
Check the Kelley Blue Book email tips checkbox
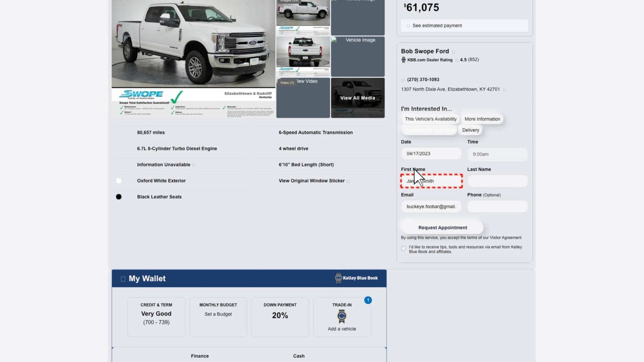tap(404, 248)
